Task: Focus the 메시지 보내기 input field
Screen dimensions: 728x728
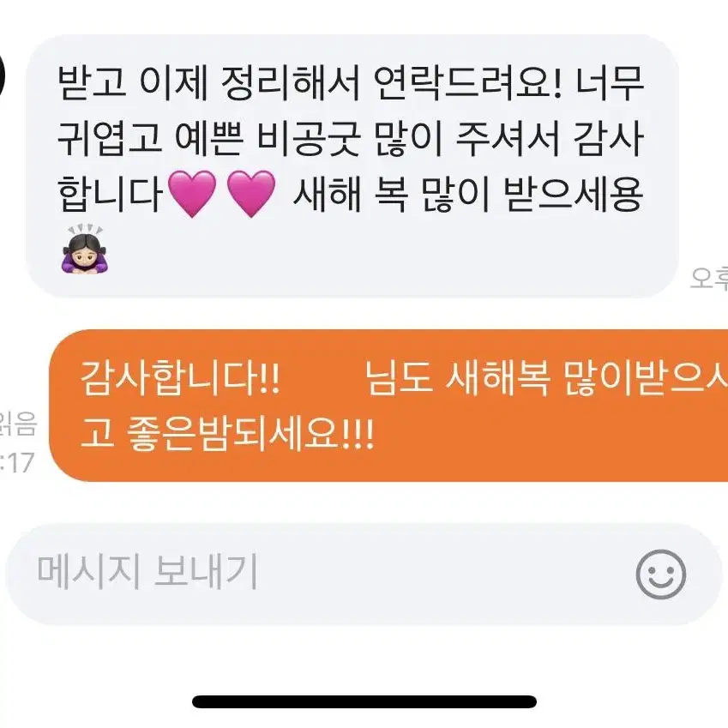Action: pos(358,575)
